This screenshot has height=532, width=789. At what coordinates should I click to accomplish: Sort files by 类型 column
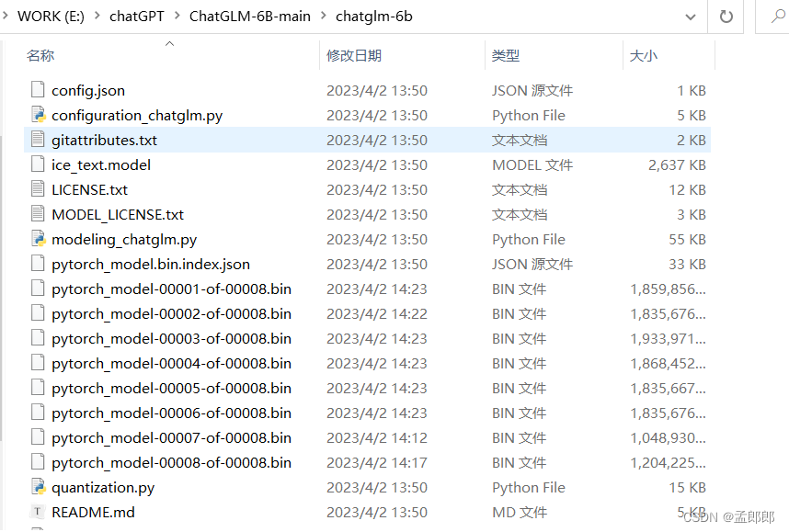coord(505,55)
